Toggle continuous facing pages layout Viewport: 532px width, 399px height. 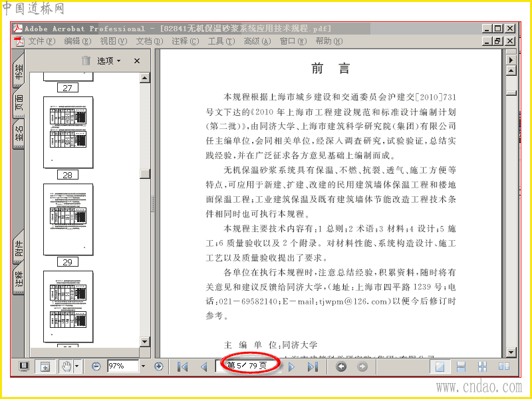tap(482, 366)
